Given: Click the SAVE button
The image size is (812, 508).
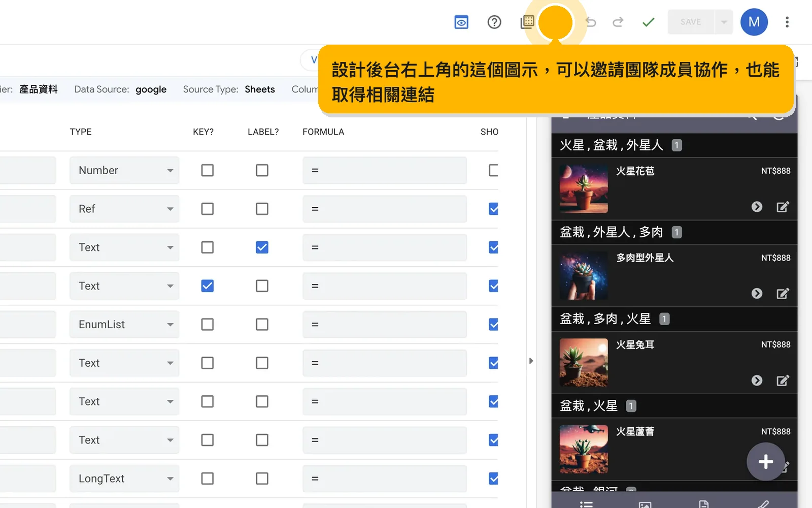Looking at the screenshot, I should [691, 22].
